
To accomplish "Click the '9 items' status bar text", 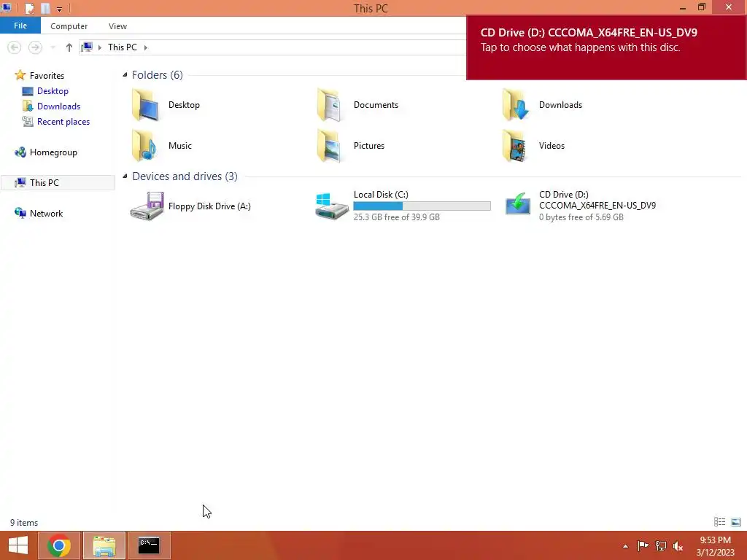I will [24, 522].
